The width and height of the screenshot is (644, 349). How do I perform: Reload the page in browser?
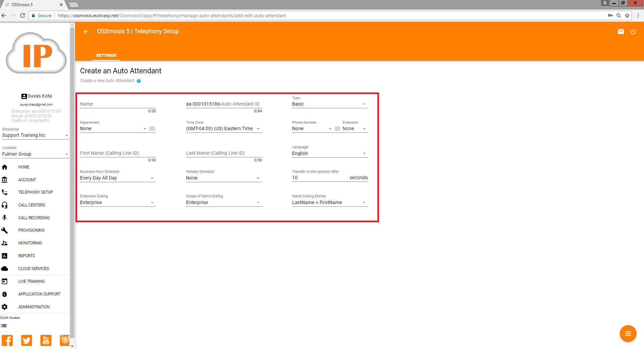(x=23, y=15)
